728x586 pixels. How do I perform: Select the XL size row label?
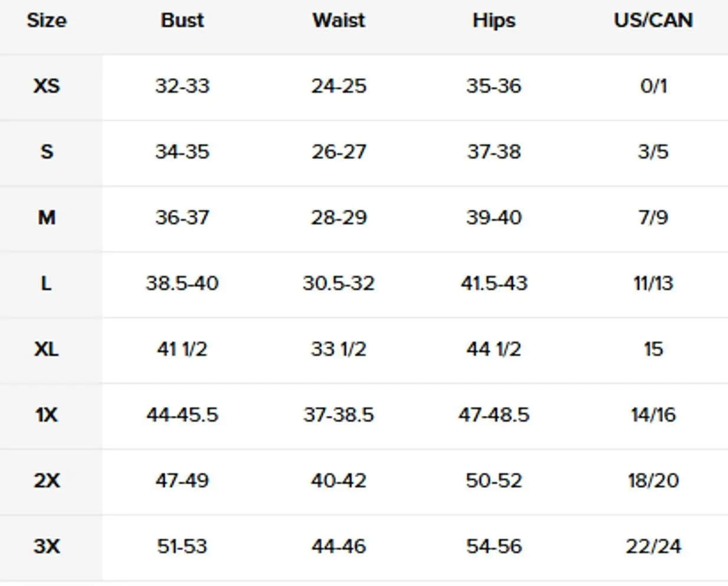pos(47,349)
